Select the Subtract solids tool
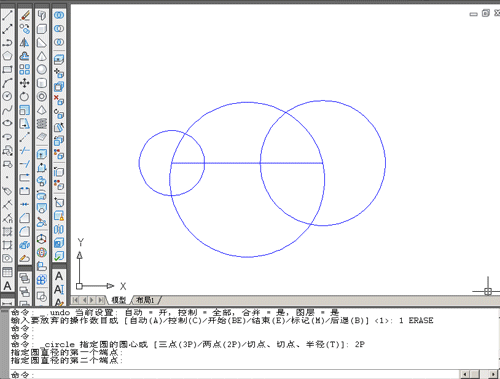The height and width of the screenshot is (379, 500). (59, 29)
